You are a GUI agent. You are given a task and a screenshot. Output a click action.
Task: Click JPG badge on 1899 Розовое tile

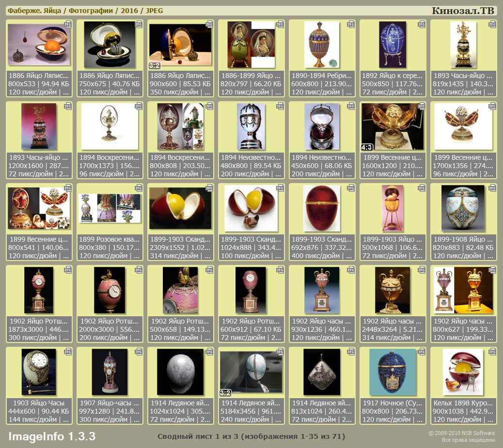click(138, 188)
